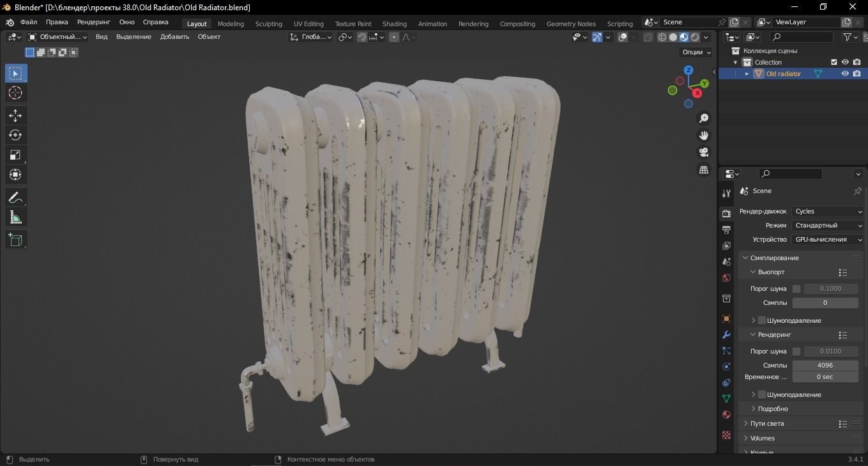Switch to the UV Editing workspace tab

point(308,24)
